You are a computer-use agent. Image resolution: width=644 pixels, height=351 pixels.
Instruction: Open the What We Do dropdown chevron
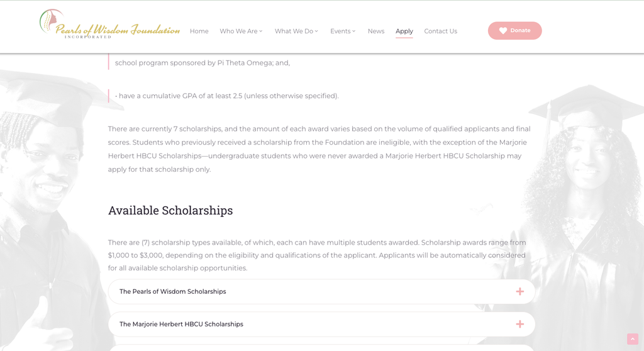click(316, 31)
